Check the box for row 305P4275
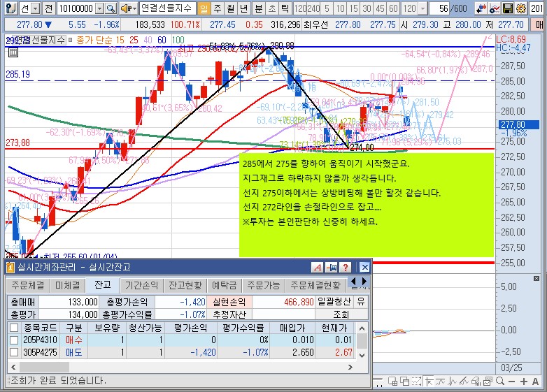This screenshot has width=547, height=392. 14,352
